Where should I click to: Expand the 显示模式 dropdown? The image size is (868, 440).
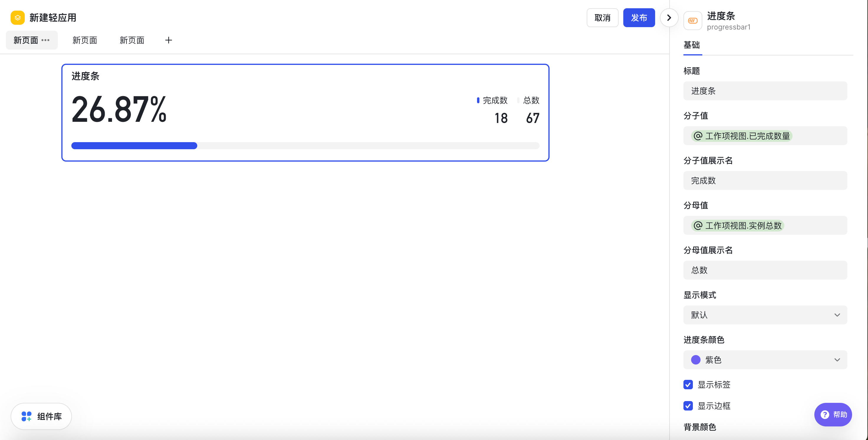765,315
